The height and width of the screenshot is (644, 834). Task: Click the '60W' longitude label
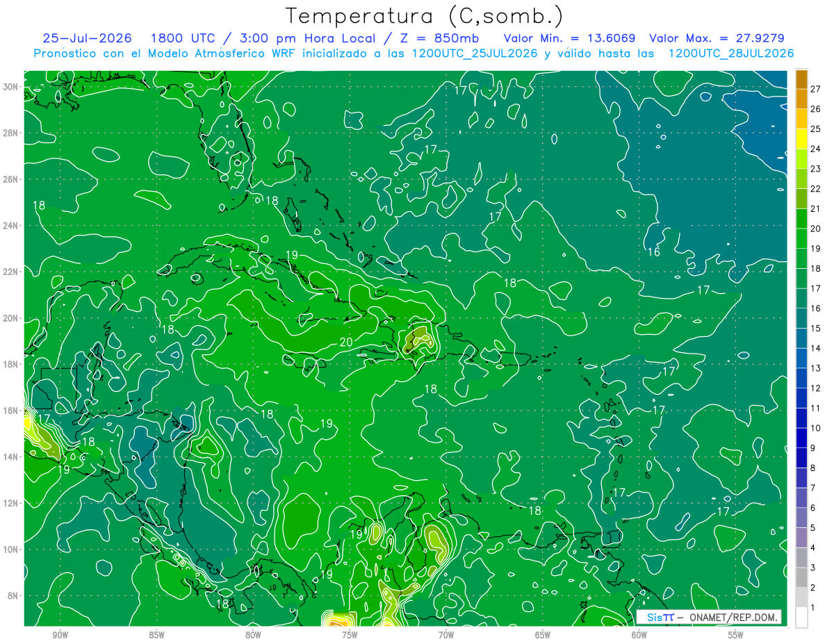coord(639,636)
